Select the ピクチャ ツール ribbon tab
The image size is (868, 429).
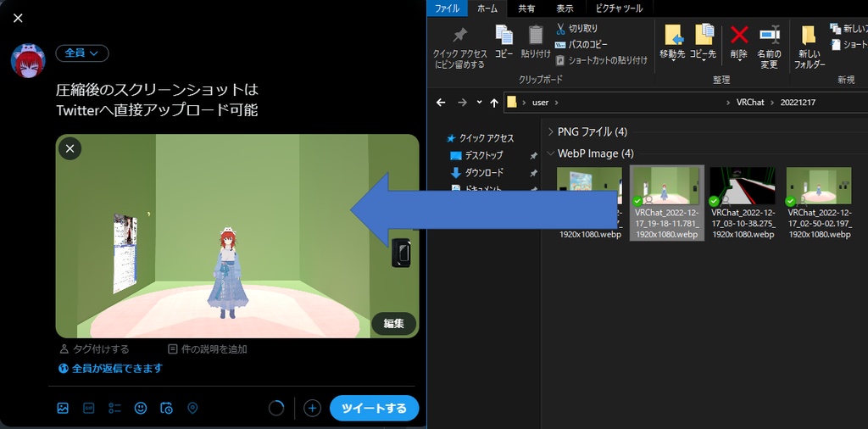[x=620, y=8]
